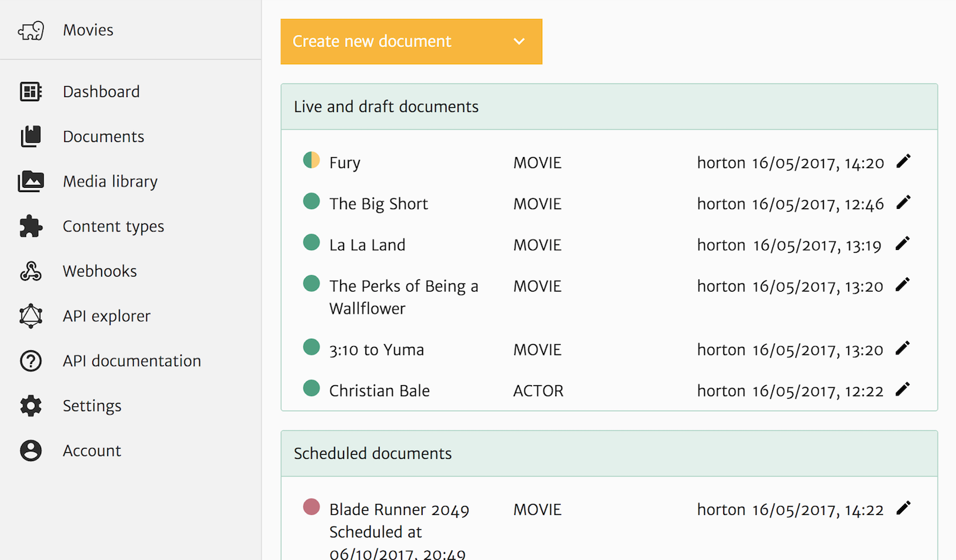Viewport: 956px width, 560px height.
Task: Click the elephant logo icon beside Movies
Action: [31, 31]
